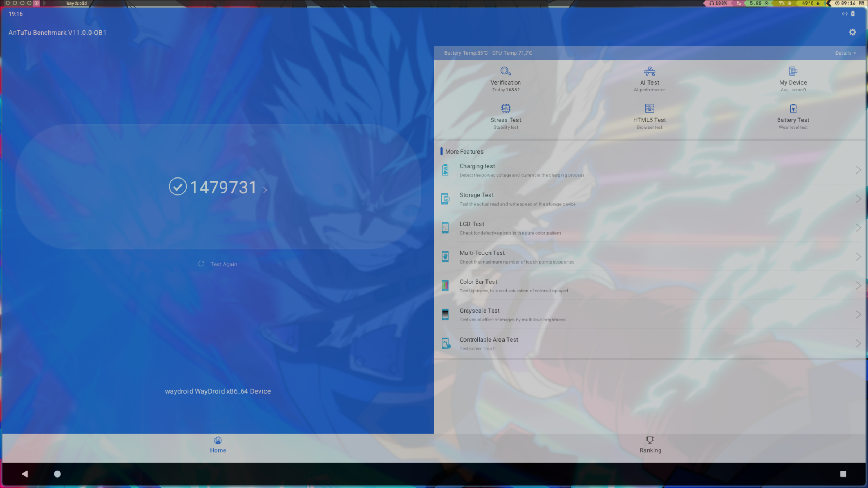
Task: Click the Color Bar Test icon
Action: pyautogui.click(x=445, y=286)
